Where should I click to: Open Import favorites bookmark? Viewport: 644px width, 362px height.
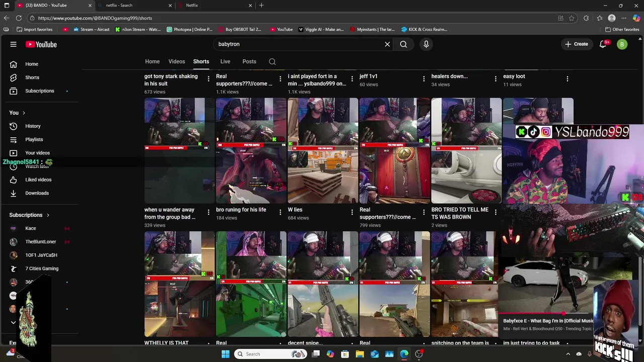point(34,29)
